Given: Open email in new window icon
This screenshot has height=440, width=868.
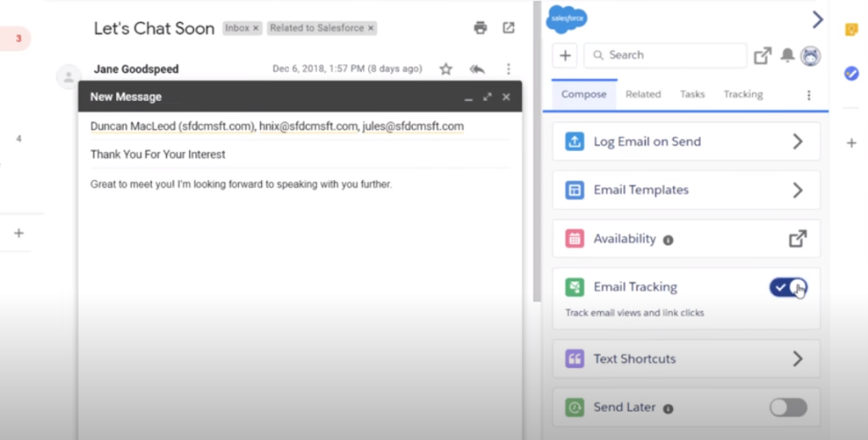Looking at the screenshot, I should pyautogui.click(x=509, y=28).
